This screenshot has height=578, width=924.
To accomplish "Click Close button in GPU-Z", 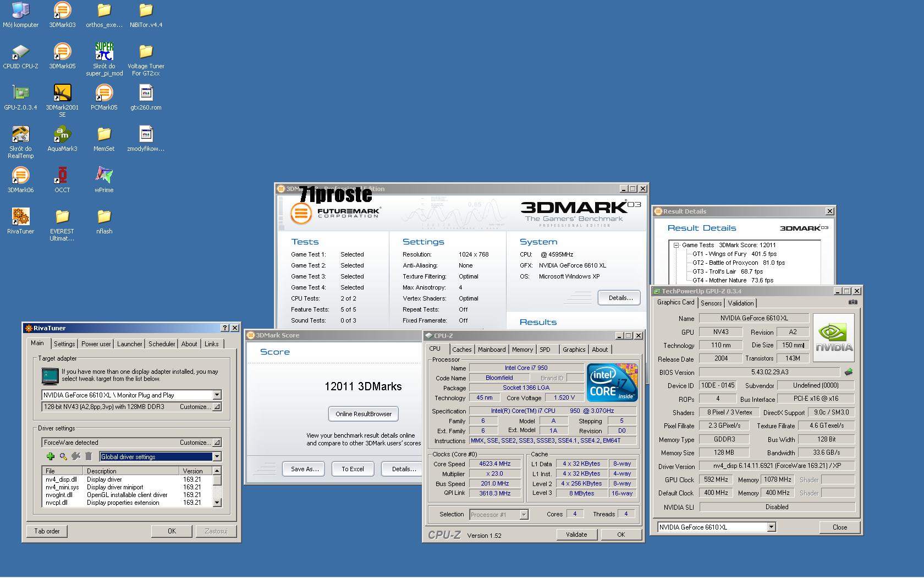I will point(840,527).
